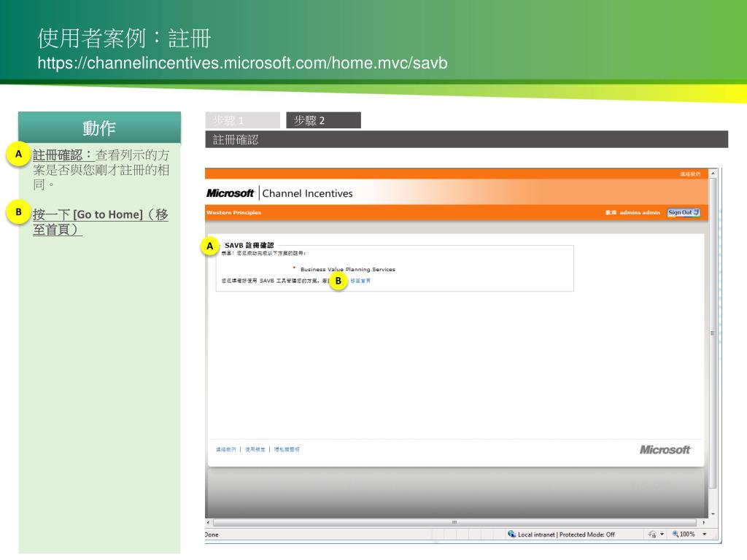Click the Business Value Planning Services entry
The height and width of the screenshot is (560, 747).
click(x=348, y=269)
